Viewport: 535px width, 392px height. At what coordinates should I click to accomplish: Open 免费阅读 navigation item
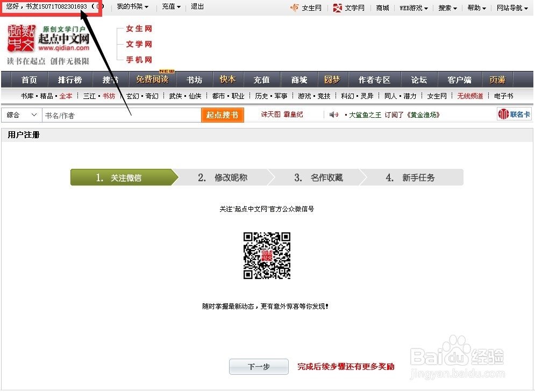pyautogui.click(x=152, y=80)
